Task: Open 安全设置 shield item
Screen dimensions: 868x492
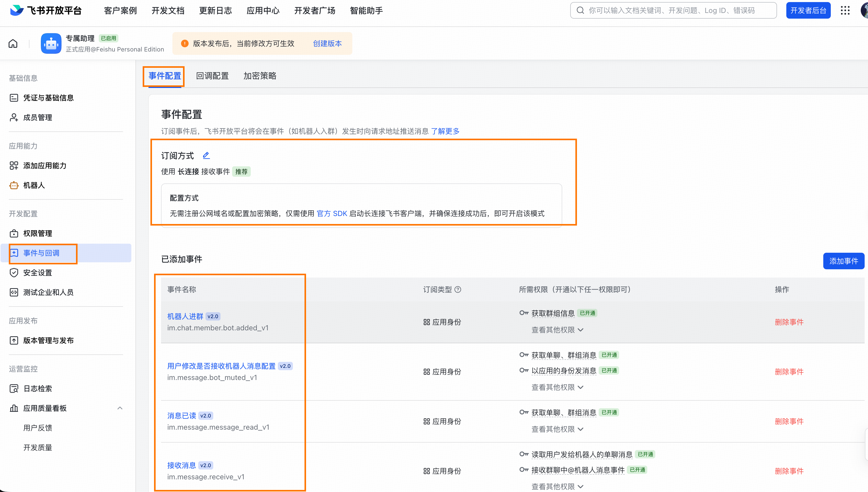Action: [x=37, y=273]
